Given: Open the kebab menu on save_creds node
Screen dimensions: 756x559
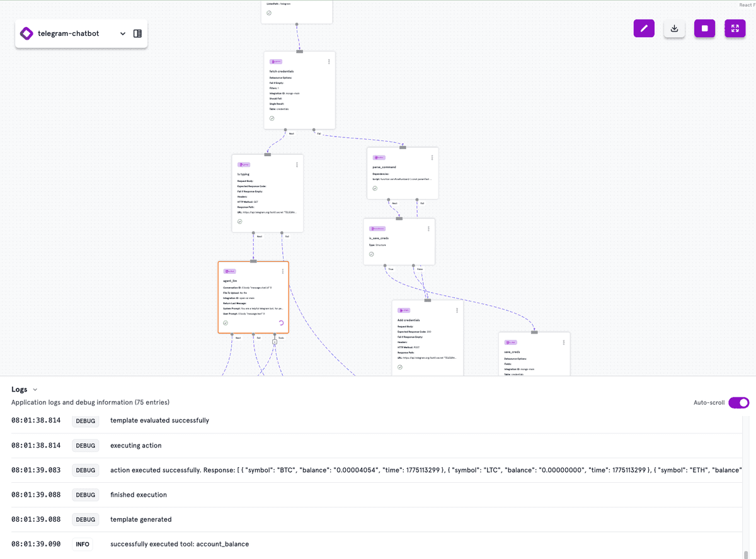Looking at the screenshot, I should (564, 343).
